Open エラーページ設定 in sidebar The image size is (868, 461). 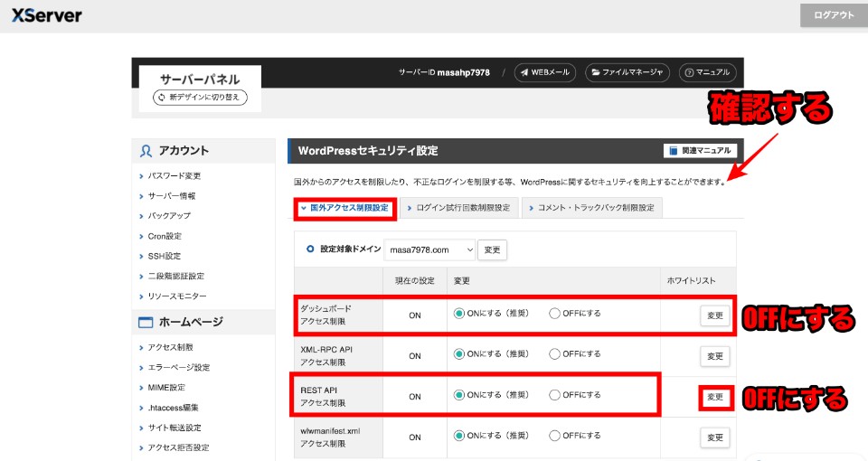coord(178,368)
